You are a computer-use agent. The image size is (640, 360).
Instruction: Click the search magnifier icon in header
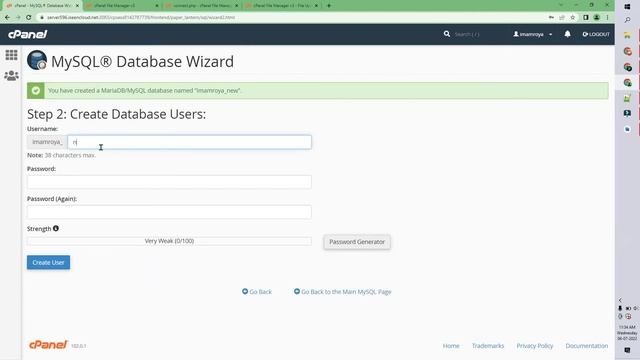point(447,34)
